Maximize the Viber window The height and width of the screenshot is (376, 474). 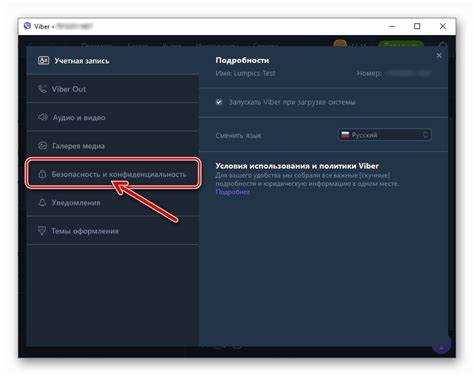point(417,26)
